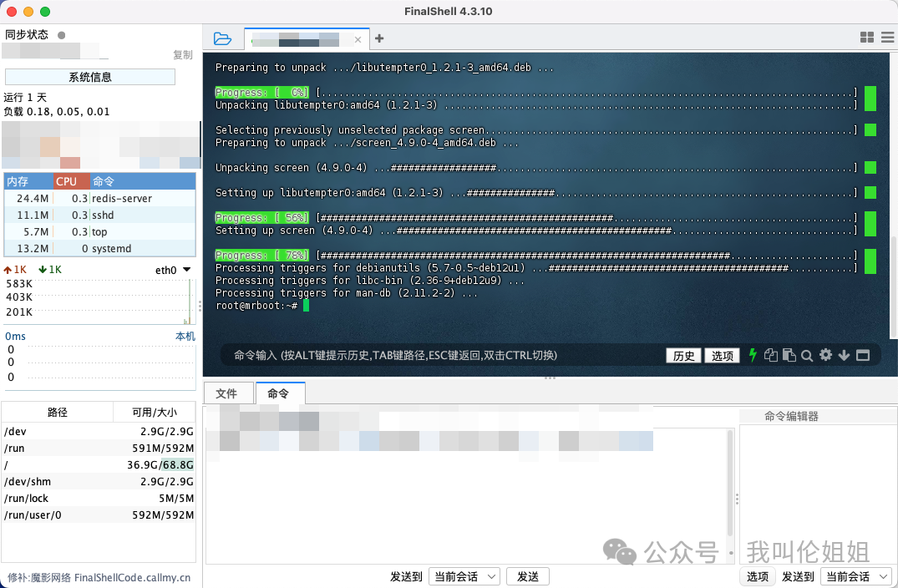Open the 历史 command history button
The width and height of the screenshot is (898, 588).
tap(683, 356)
